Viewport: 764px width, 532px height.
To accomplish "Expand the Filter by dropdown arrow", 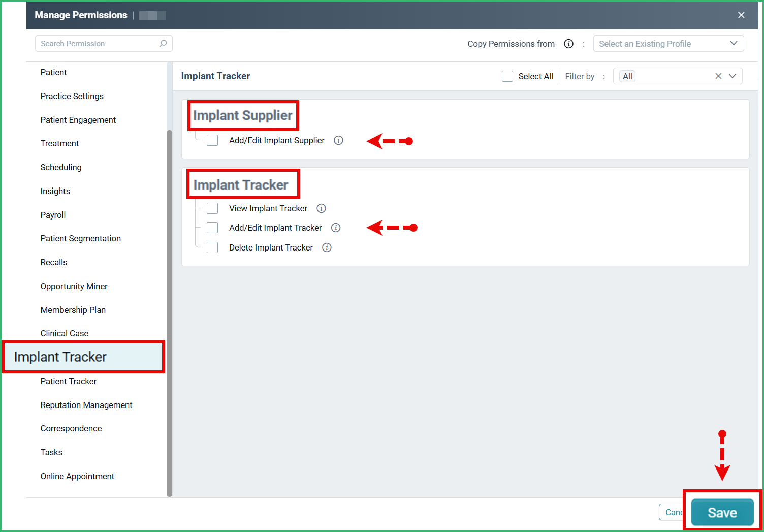I will click(x=733, y=76).
